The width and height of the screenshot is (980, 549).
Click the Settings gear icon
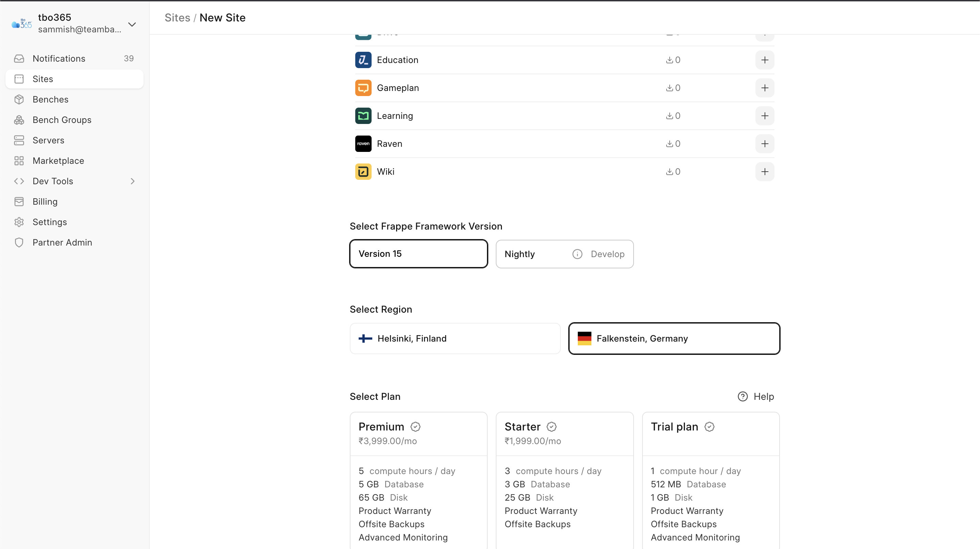19,222
